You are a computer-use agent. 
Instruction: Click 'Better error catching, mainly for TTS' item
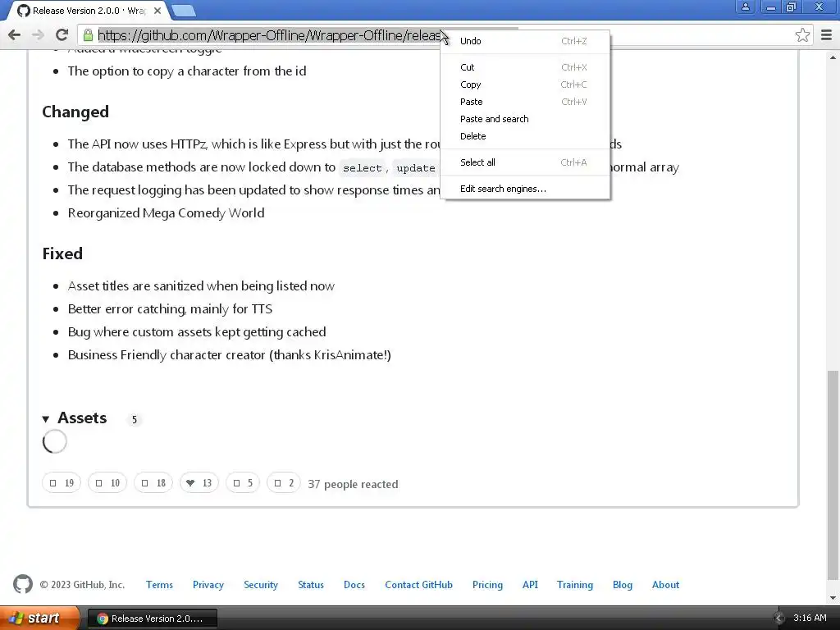tap(170, 309)
